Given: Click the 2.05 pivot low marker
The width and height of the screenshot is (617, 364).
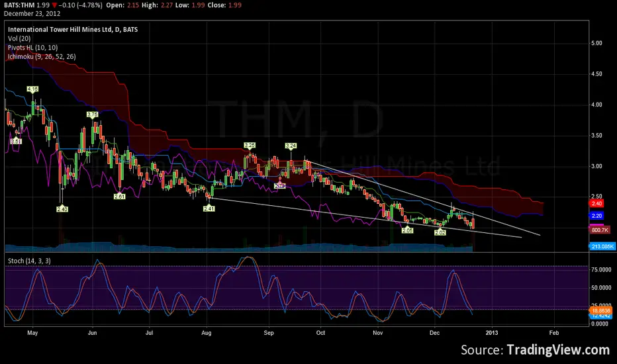Looking at the screenshot, I should point(407,230).
